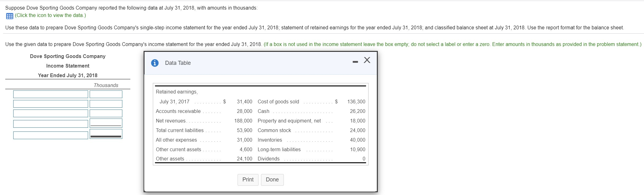The height and width of the screenshot is (195, 644).
Task: Click the 31,000 all other expenses value
Action: click(x=244, y=140)
